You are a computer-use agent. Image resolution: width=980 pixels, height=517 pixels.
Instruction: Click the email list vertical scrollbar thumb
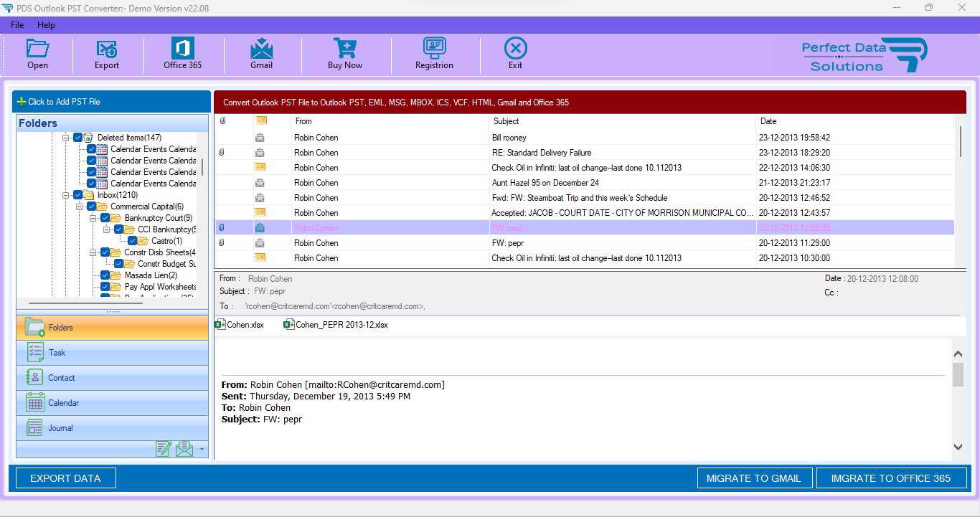(961, 142)
